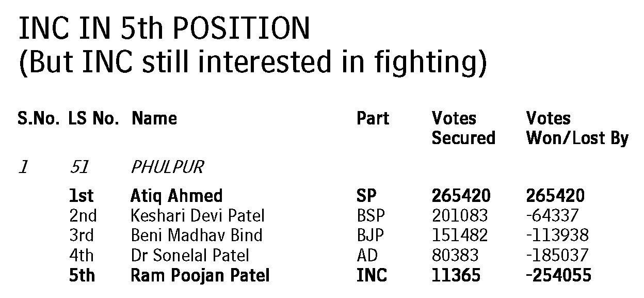Click the 'LS No.' column header
This screenshot has height=298, width=644.
pyautogui.click(x=94, y=119)
